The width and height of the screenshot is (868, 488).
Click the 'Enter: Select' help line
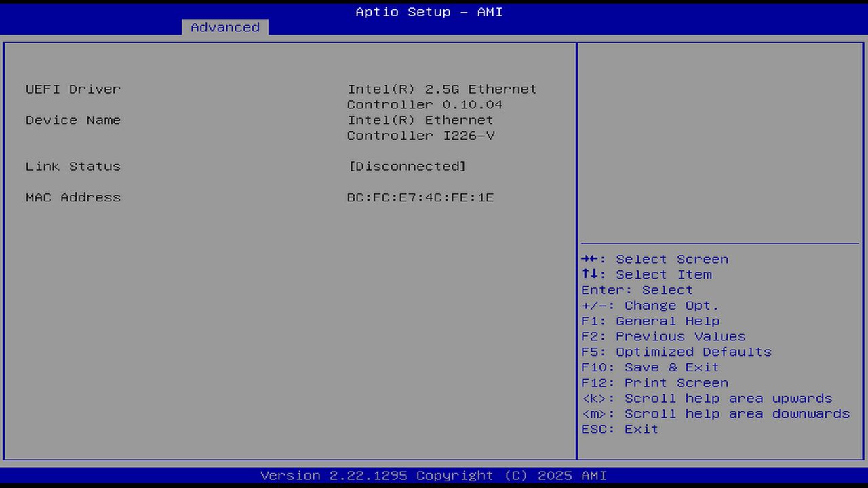click(x=637, y=290)
